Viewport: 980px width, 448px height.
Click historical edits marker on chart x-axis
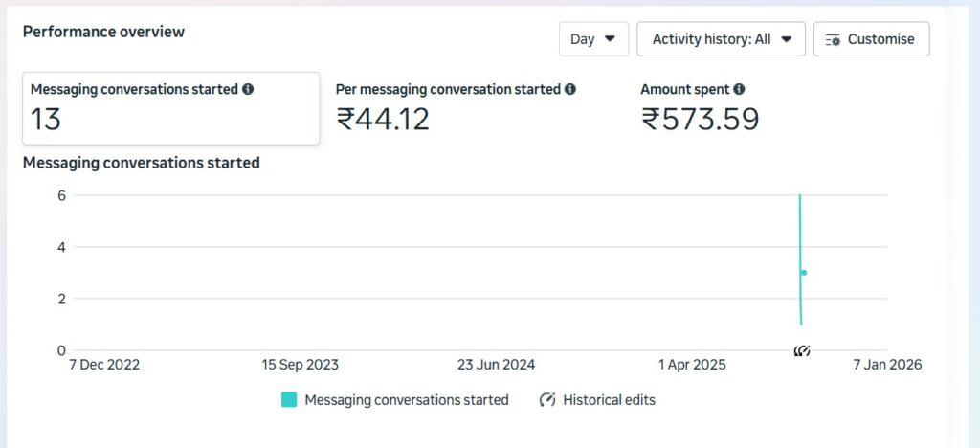pos(802,351)
